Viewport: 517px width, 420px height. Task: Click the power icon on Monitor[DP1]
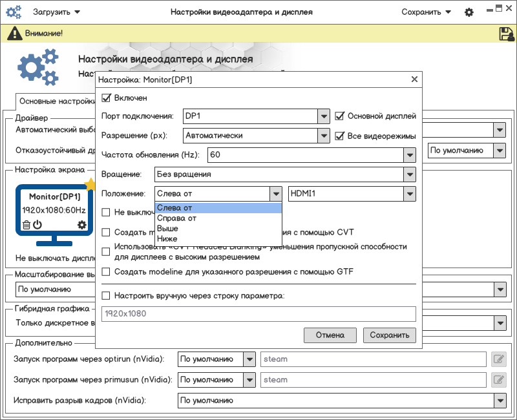pyautogui.click(x=37, y=225)
